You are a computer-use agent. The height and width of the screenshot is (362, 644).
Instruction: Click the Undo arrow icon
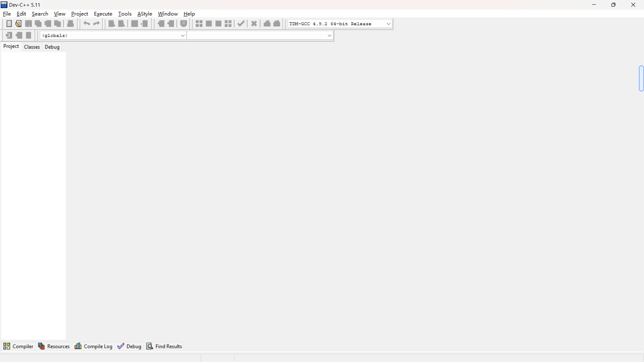(87, 24)
